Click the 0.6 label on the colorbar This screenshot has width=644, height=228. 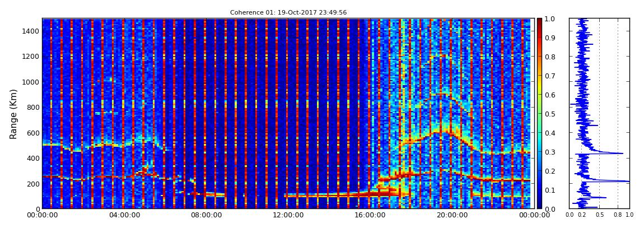549,95
